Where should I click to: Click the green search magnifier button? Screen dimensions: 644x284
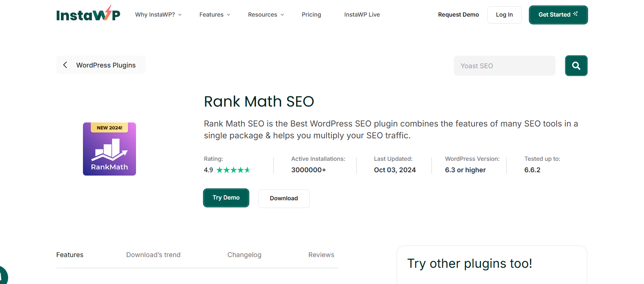pos(576,66)
